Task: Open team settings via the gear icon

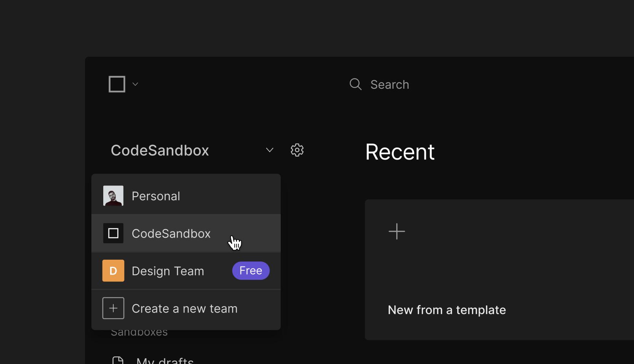Action: (297, 150)
